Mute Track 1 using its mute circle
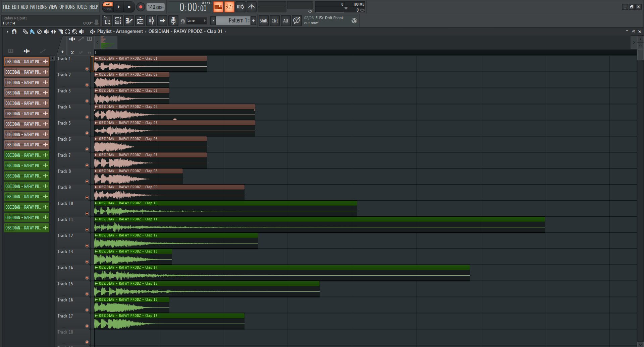The image size is (644, 347). coord(87,69)
